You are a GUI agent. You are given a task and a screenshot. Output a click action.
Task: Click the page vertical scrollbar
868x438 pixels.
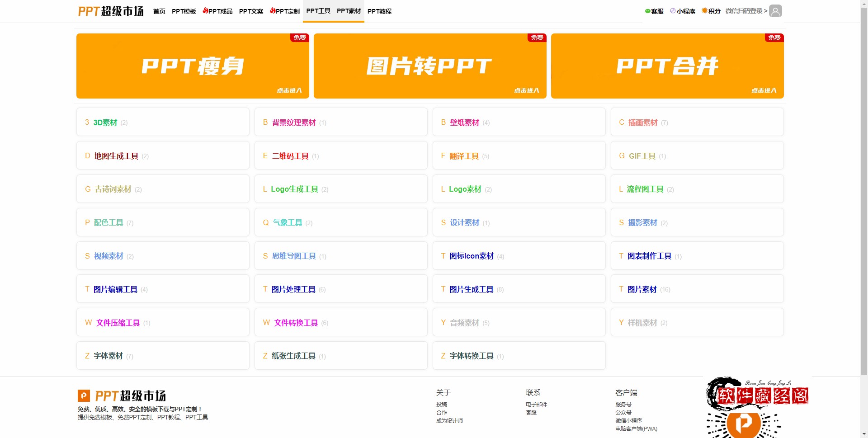click(864, 181)
